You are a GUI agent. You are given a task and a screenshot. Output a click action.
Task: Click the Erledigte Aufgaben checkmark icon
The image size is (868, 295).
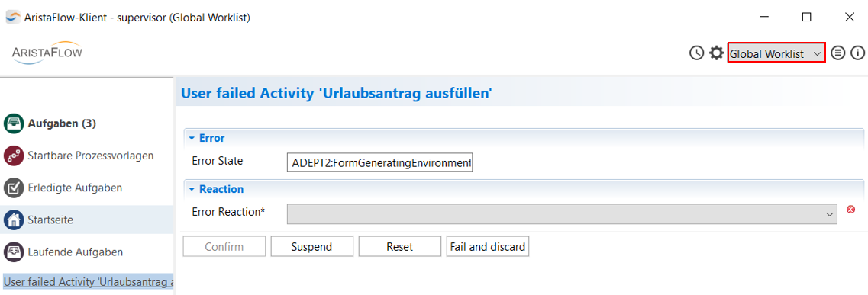coord(13,188)
